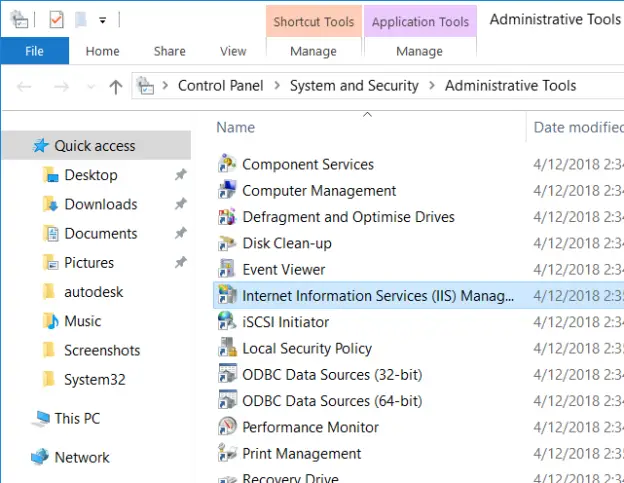
Task: Expand the chevron after System and Security
Action: (432, 86)
